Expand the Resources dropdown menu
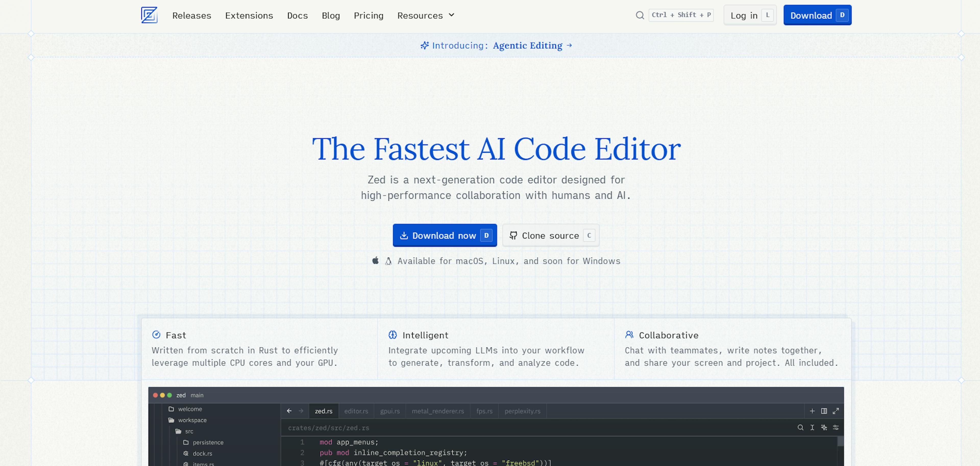The height and width of the screenshot is (466, 980). [x=426, y=16]
